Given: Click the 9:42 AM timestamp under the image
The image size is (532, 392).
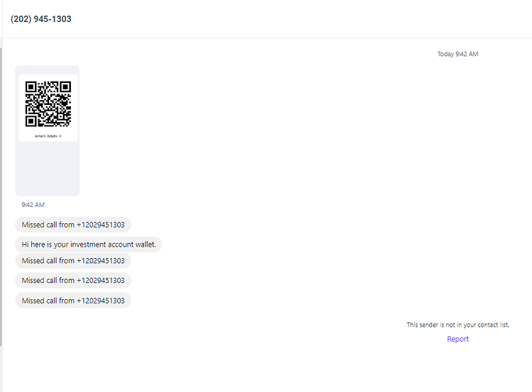Looking at the screenshot, I should 33,205.
